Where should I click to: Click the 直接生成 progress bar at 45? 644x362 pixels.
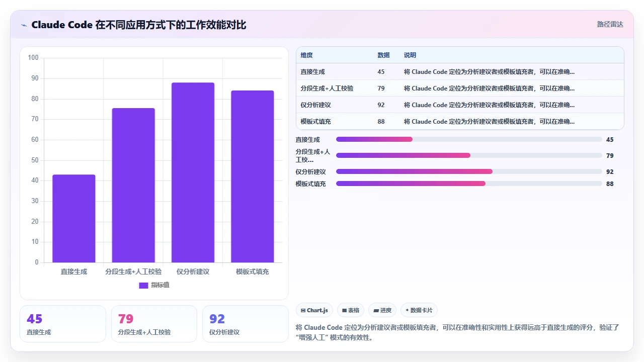tap(469, 139)
